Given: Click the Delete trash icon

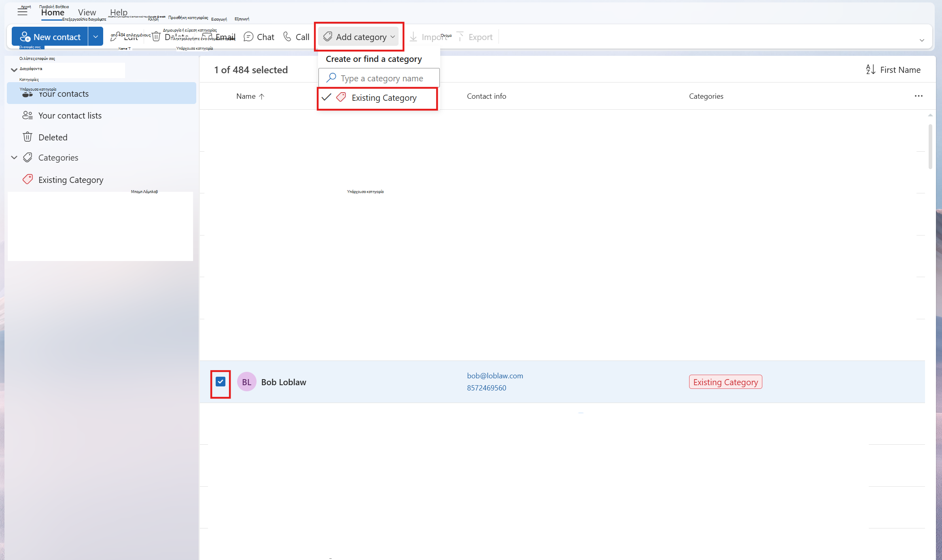Looking at the screenshot, I should click(156, 37).
